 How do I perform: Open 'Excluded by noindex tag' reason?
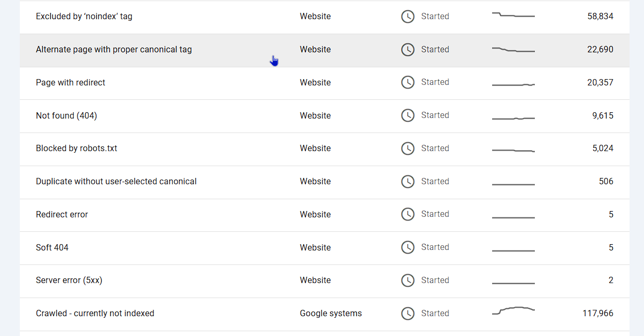point(84,17)
